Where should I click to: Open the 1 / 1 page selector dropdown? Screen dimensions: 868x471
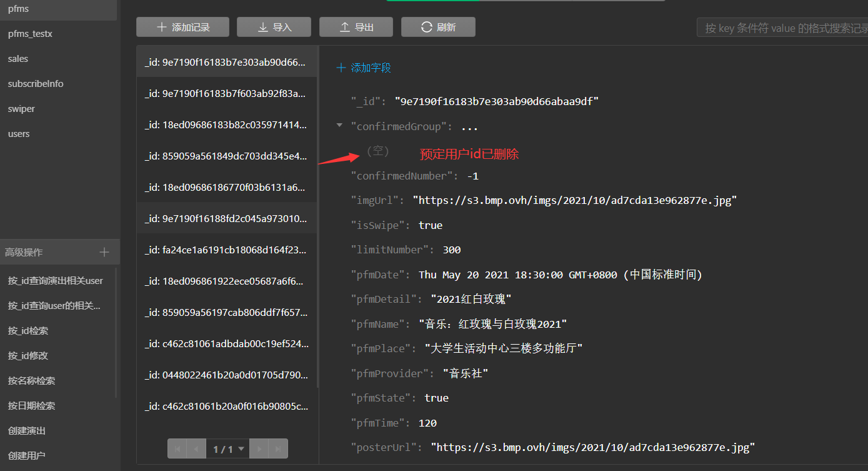[228, 449]
